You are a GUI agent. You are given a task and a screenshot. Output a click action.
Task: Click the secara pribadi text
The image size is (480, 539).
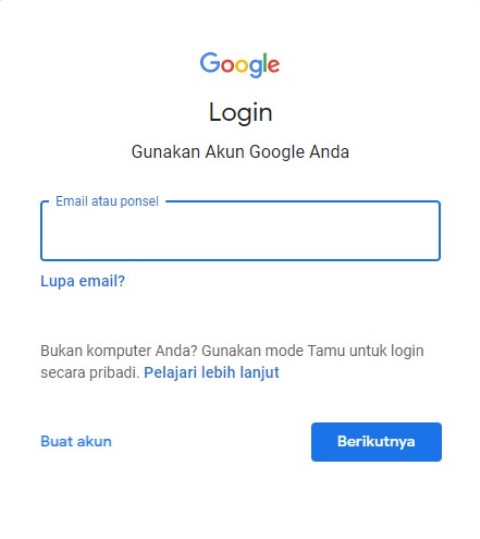point(90,373)
